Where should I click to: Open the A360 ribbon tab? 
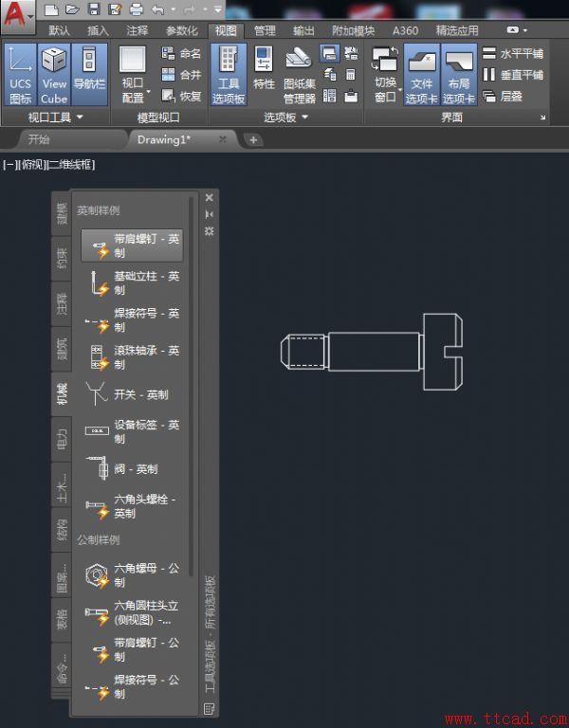pos(405,30)
